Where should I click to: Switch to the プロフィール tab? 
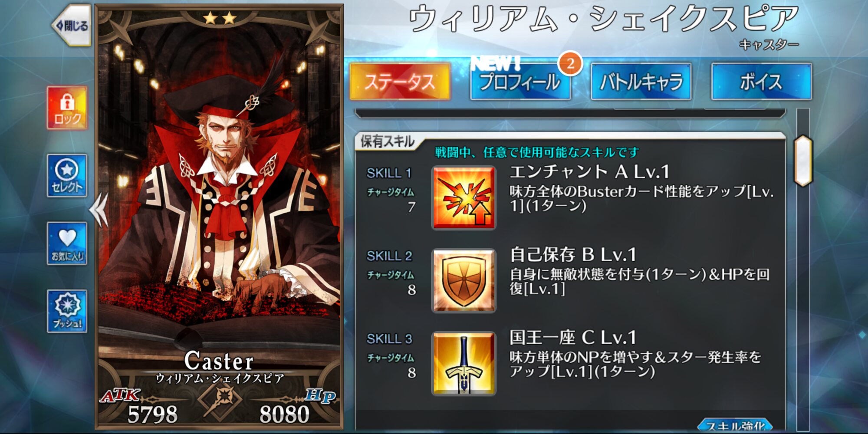point(520,82)
